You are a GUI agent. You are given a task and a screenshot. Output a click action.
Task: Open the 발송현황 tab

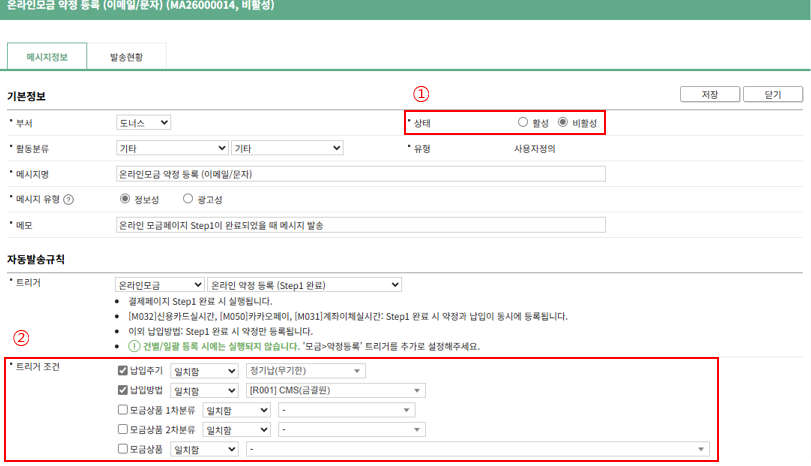point(126,57)
